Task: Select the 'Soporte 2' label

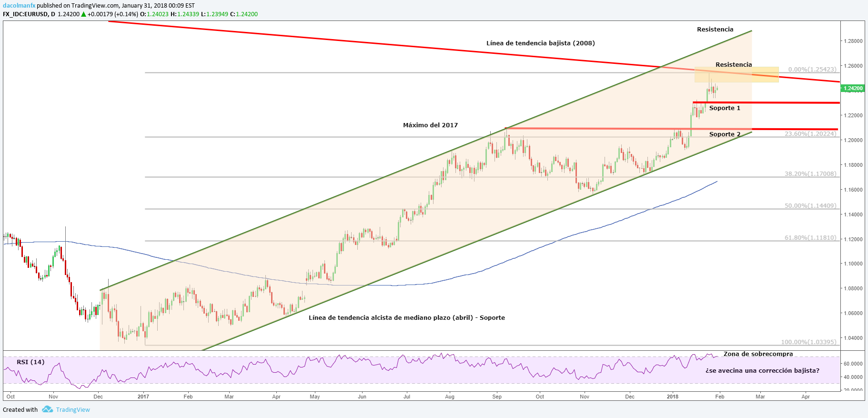Action: [725, 134]
